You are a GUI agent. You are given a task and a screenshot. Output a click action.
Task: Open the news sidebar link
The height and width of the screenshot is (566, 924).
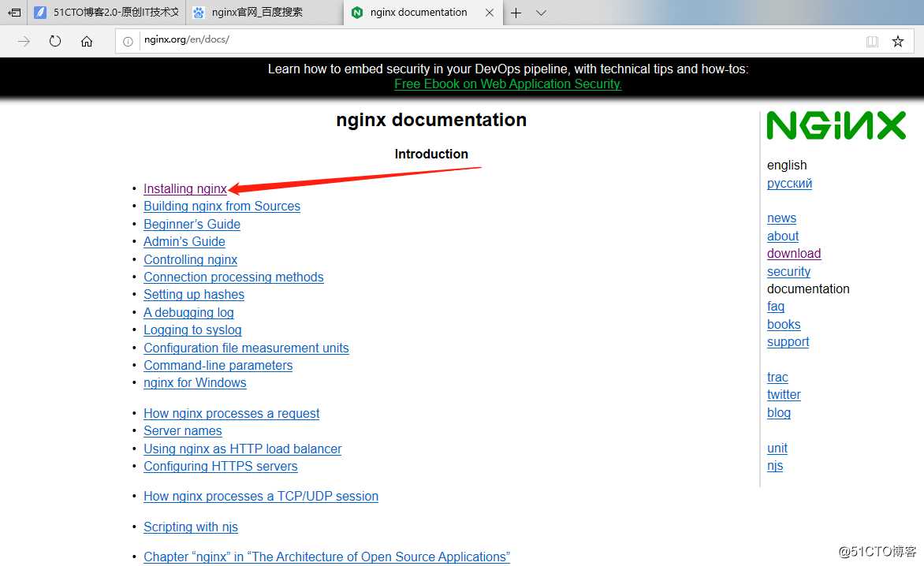coord(781,218)
